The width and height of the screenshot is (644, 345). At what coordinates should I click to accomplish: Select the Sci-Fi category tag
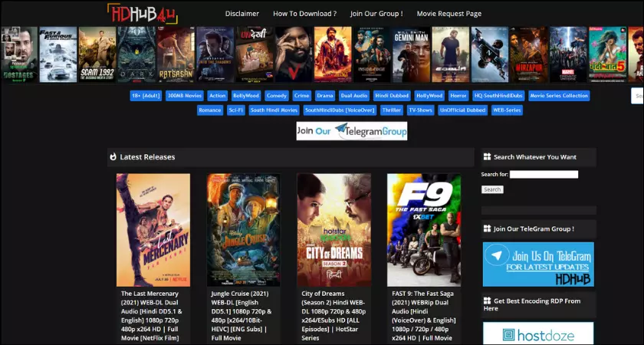tap(236, 110)
